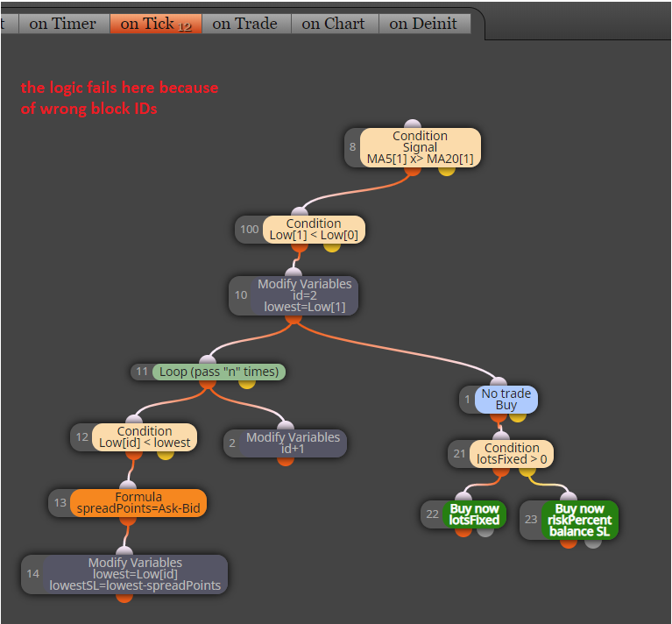Viewport: 672px width, 624px height.
Task: Open the on Chart tab
Action: [x=334, y=24]
